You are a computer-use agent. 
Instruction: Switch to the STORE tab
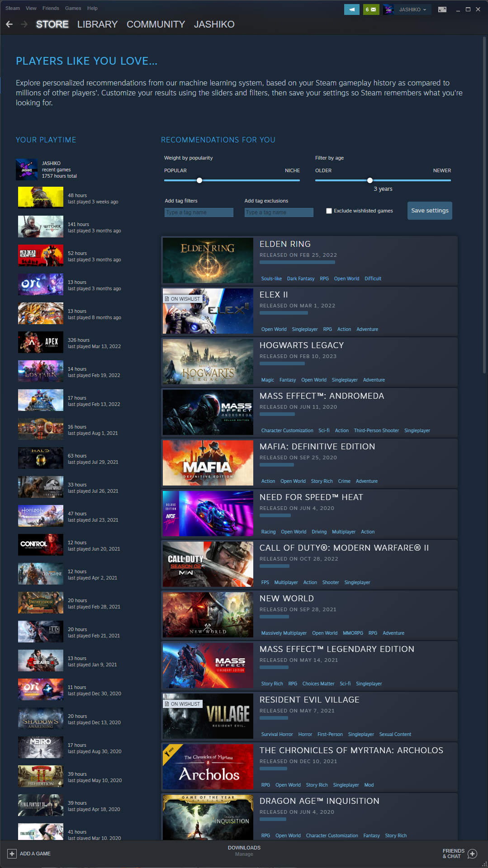(52, 24)
